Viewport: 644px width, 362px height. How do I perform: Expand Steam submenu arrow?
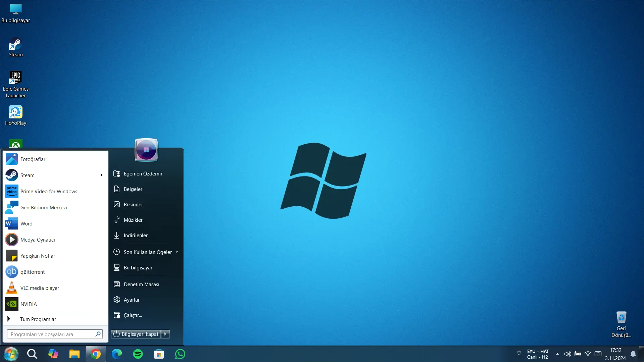pyautogui.click(x=102, y=175)
